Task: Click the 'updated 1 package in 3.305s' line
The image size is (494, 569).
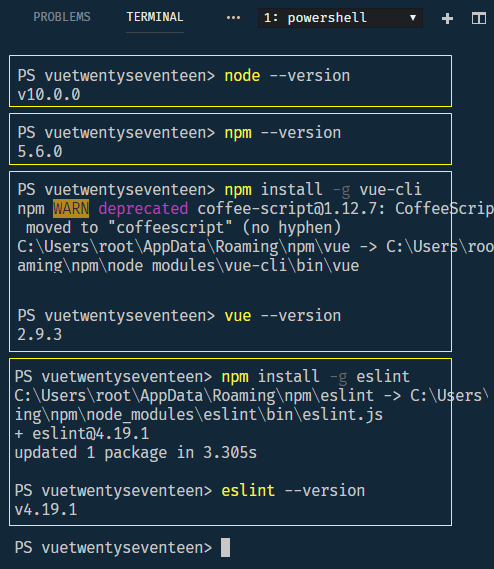Action: click(x=136, y=453)
